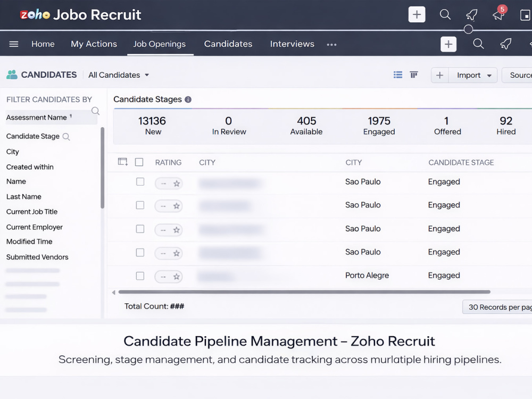Screen dimensions: 532x399
Task: Click the Candidate Stages info icon
Action: [188, 99]
